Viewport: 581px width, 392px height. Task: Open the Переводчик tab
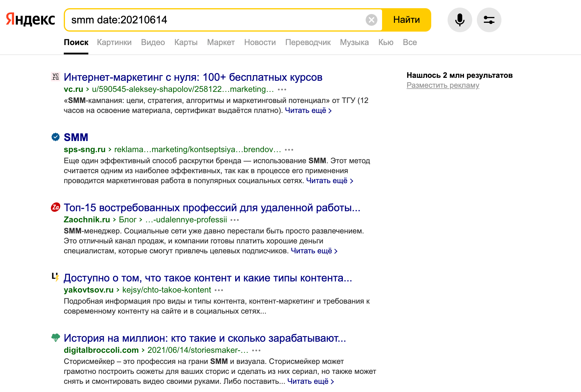[x=308, y=42]
